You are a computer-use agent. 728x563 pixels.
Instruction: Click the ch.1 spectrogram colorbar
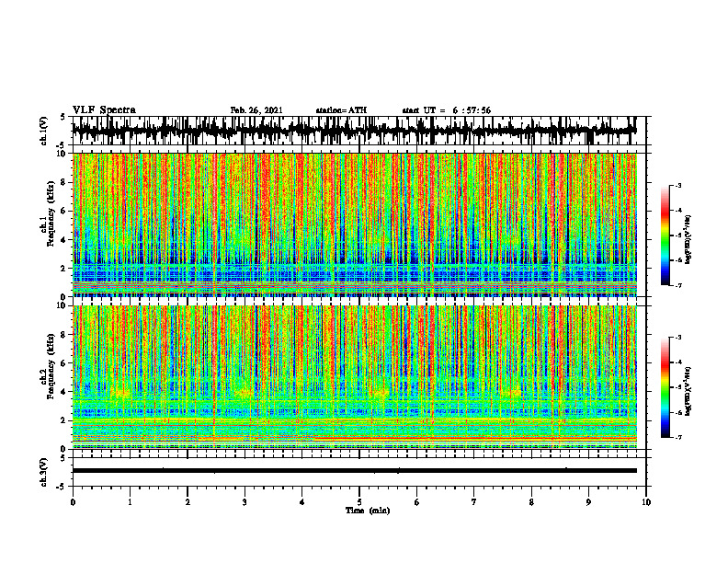tap(665, 236)
